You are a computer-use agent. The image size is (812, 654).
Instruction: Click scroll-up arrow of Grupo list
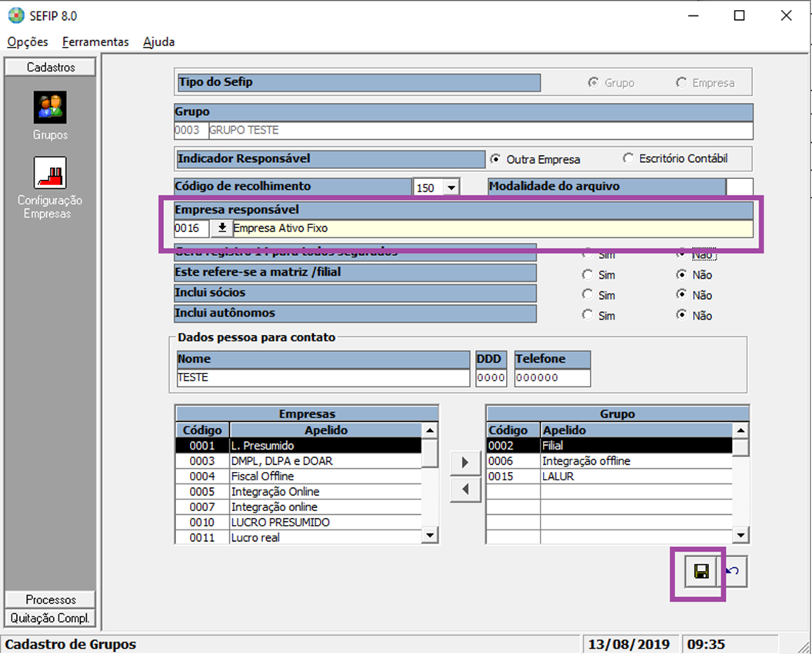(x=740, y=430)
